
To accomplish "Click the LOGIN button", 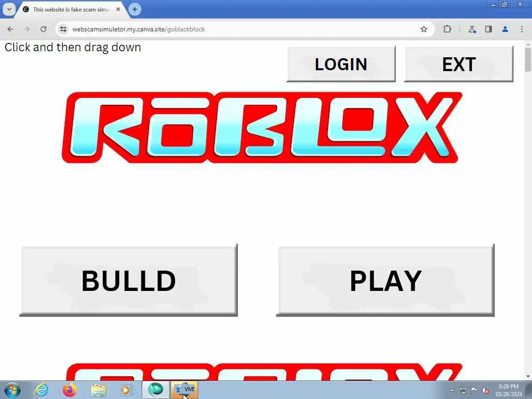I will (x=341, y=64).
